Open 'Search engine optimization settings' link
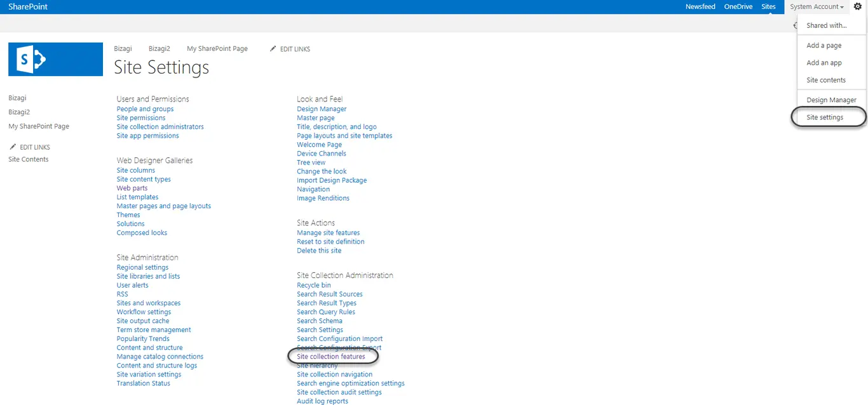 [351, 383]
